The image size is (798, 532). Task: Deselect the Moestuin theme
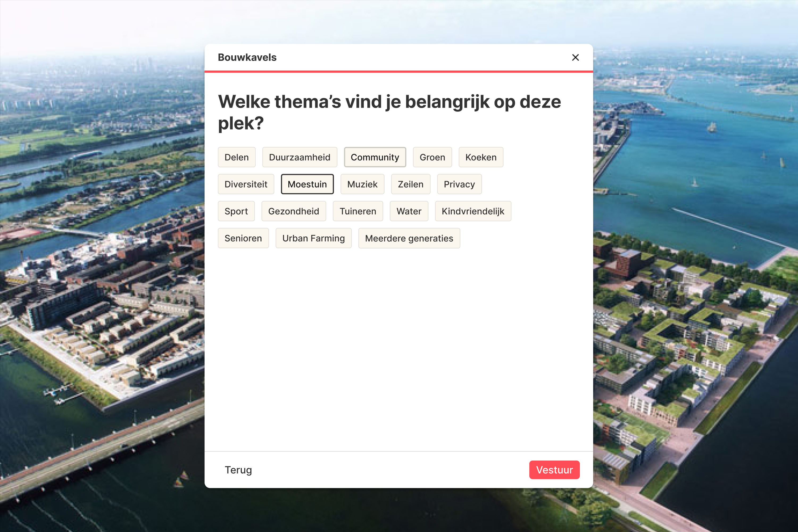click(307, 184)
